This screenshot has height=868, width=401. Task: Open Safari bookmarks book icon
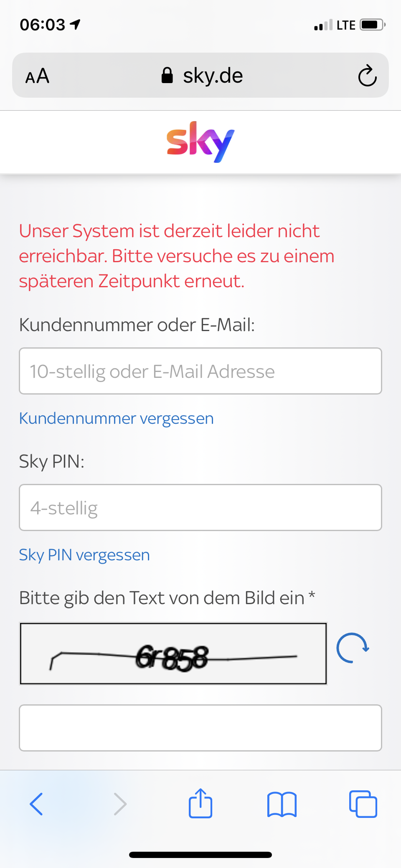(282, 804)
